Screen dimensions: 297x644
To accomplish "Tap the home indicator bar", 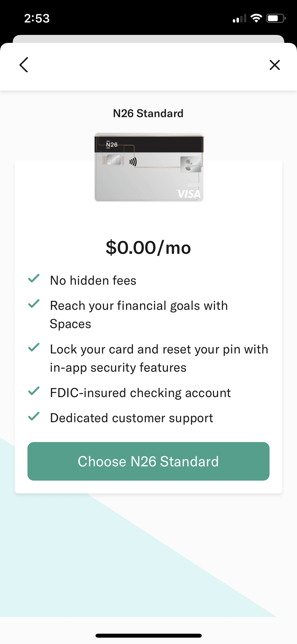I will coord(148,636).
